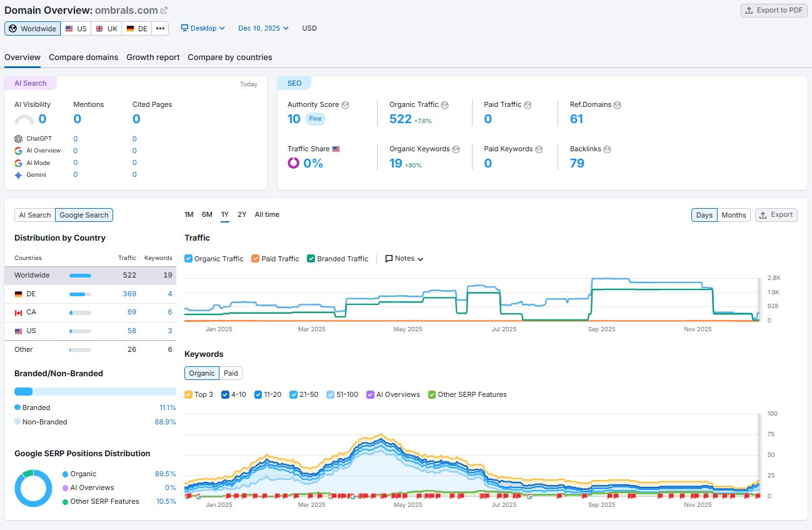
Task: Click globe icon next to Paid Keywords
Action: pyautogui.click(x=539, y=149)
